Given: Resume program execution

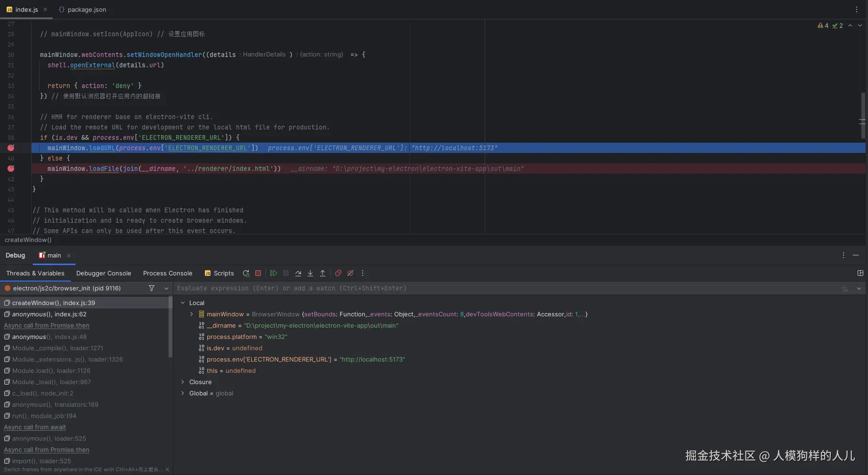Looking at the screenshot, I should (x=273, y=273).
